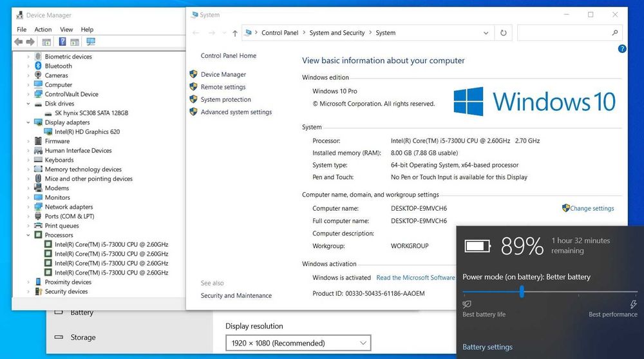Viewport: 644px width, 359px height.
Task: Open the Display resolution dropdown
Action: [298, 343]
